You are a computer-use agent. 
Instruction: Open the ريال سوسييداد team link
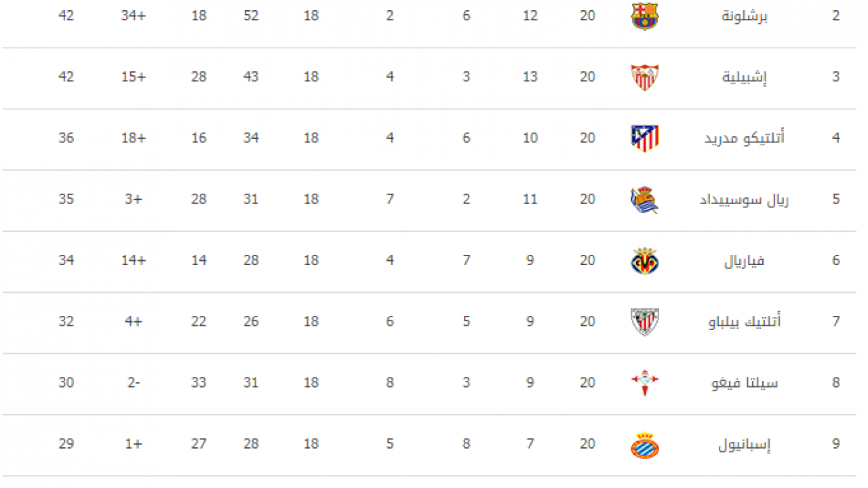[x=745, y=200]
